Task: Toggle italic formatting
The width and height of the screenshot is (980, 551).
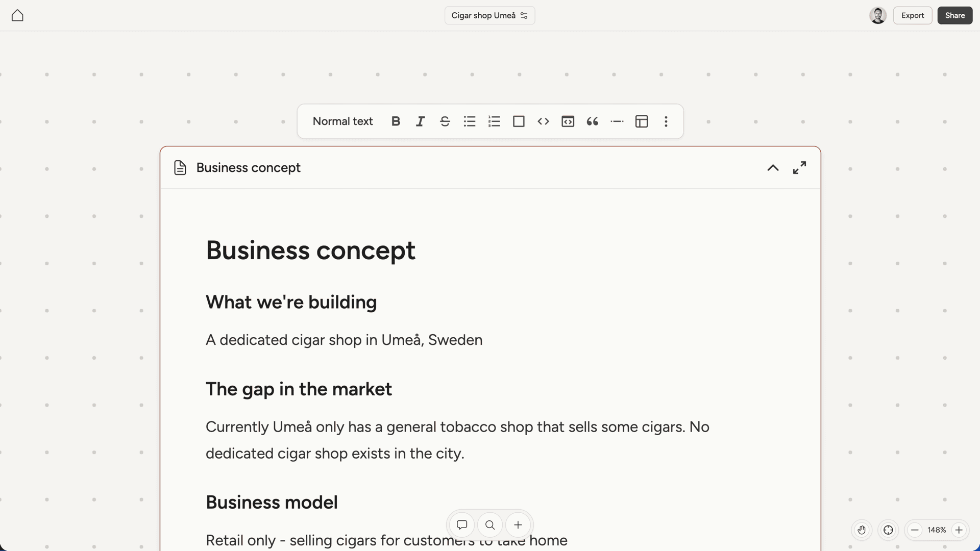Action: [420, 121]
